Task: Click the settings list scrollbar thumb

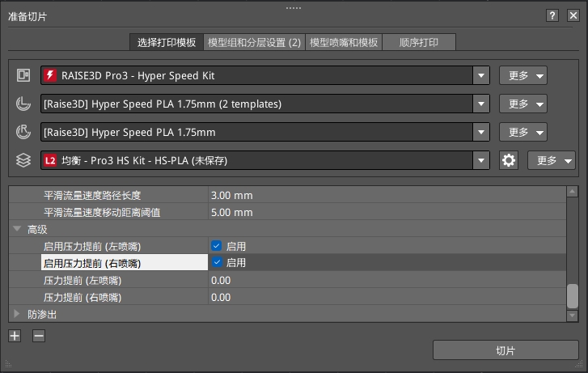Action: point(573,295)
